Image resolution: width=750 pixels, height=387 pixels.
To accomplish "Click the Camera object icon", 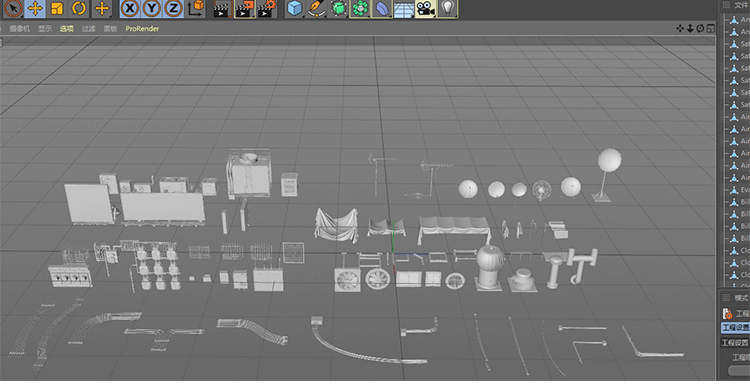I will pyautogui.click(x=425, y=9).
